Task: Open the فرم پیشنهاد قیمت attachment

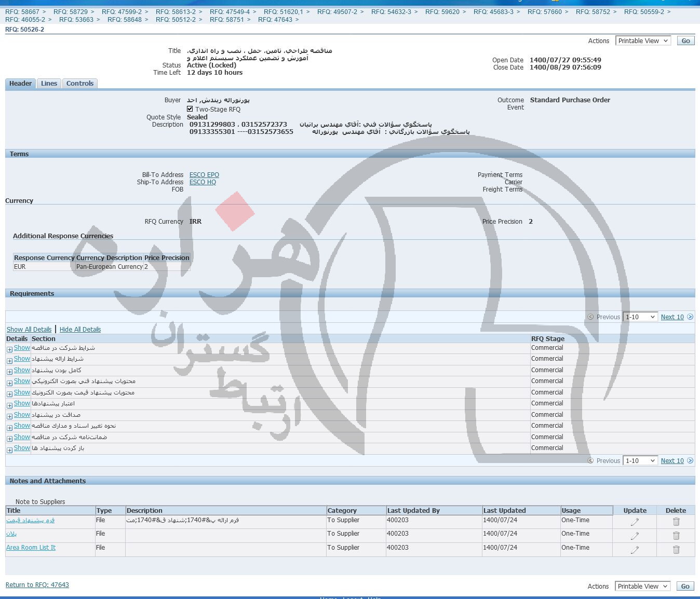Action: coord(30,520)
